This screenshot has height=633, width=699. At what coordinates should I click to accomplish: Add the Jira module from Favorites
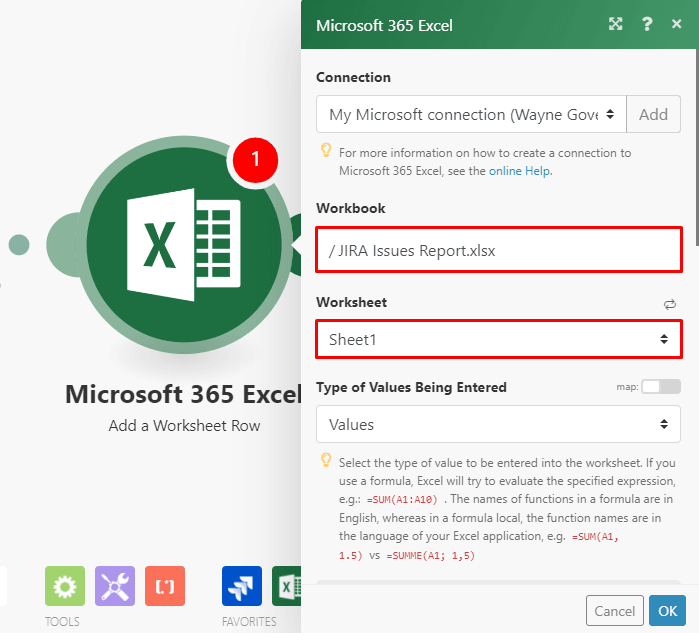[x=242, y=587]
